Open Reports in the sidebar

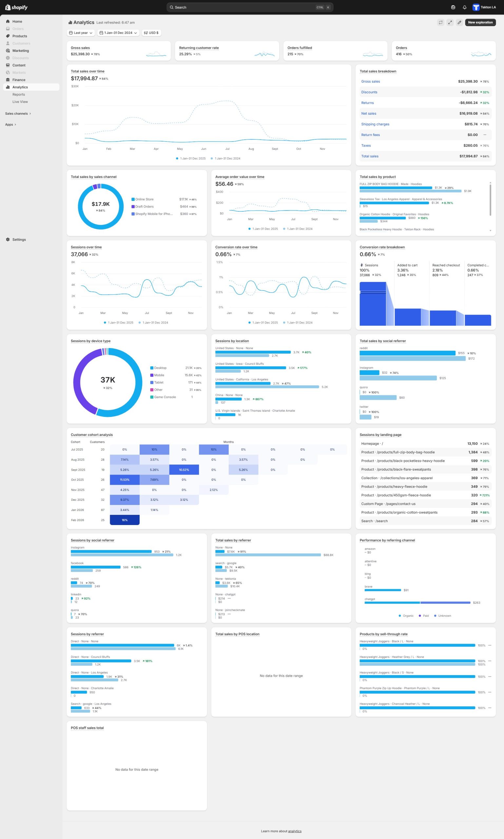click(x=19, y=94)
